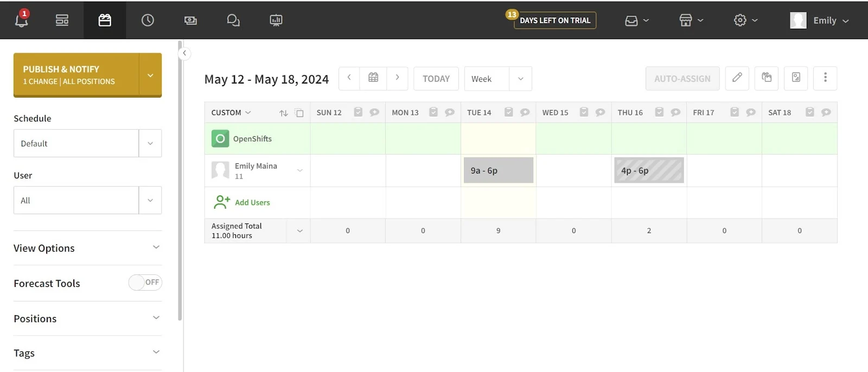Image resolution: width=868 pixels, height=372 pixels.
Task: Click the MON 13 comment icon
Action: pos(450,112)
